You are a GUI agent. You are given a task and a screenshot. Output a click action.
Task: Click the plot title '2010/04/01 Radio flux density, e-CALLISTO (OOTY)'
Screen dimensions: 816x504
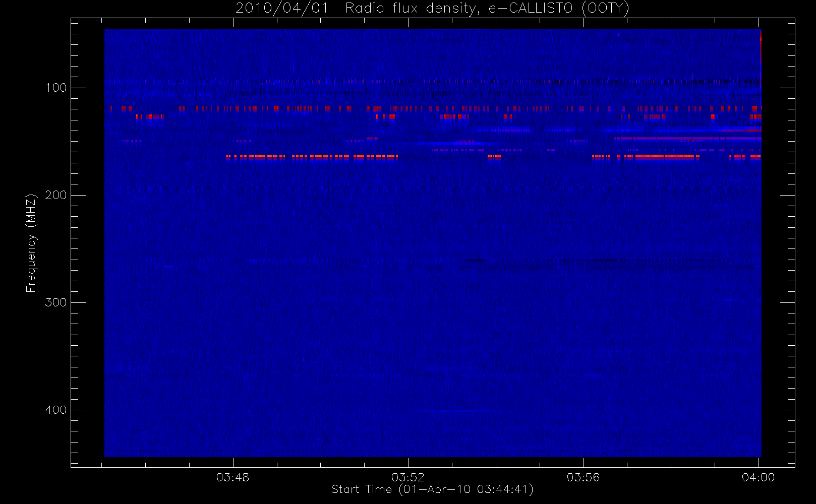(432, 9)
